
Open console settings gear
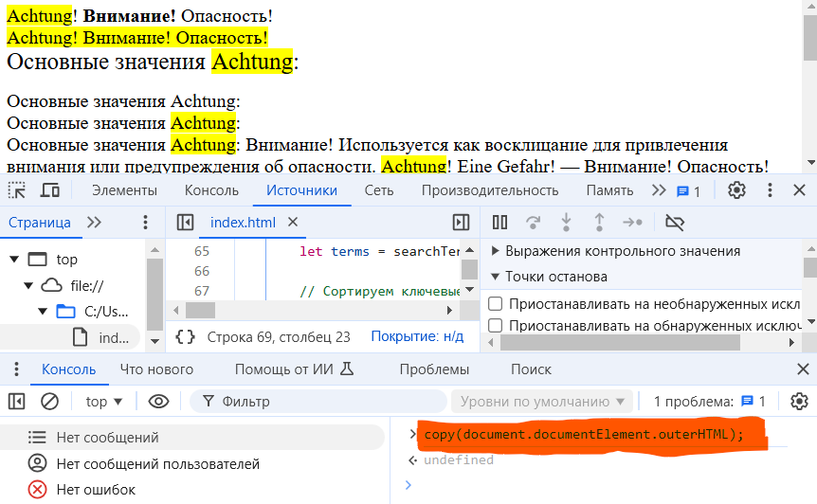coord(799,402)
